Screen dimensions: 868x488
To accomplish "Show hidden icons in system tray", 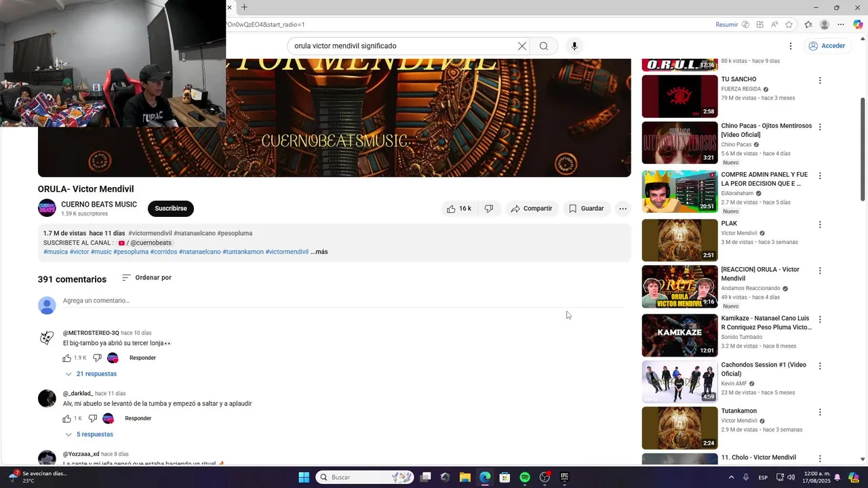I will point(731,477).
